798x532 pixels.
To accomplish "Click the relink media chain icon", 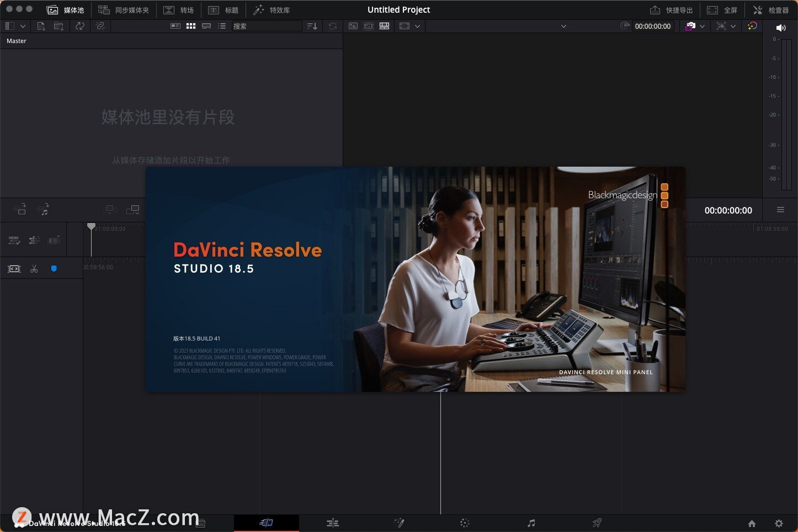I will click(x=100, y=26).
